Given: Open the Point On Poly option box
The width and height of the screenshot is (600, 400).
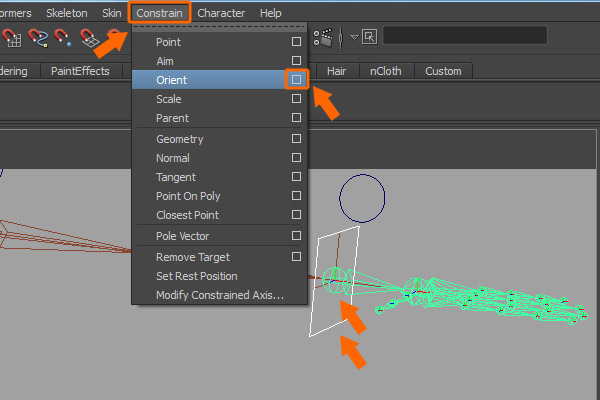Looking at the screenshot, I should coord(296,196).
